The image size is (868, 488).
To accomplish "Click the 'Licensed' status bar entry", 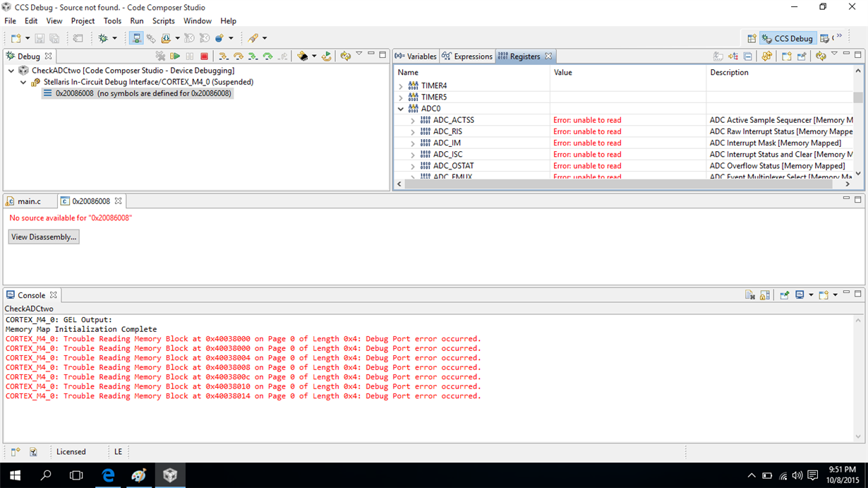I will [x=71, y=452].
